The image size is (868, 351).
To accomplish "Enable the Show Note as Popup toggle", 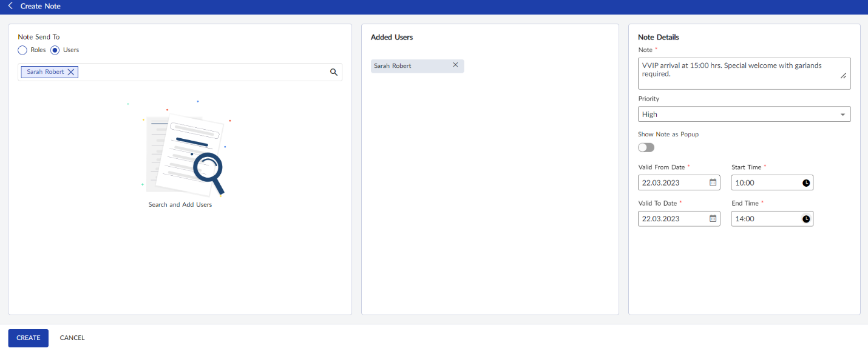I will point(645,147).
